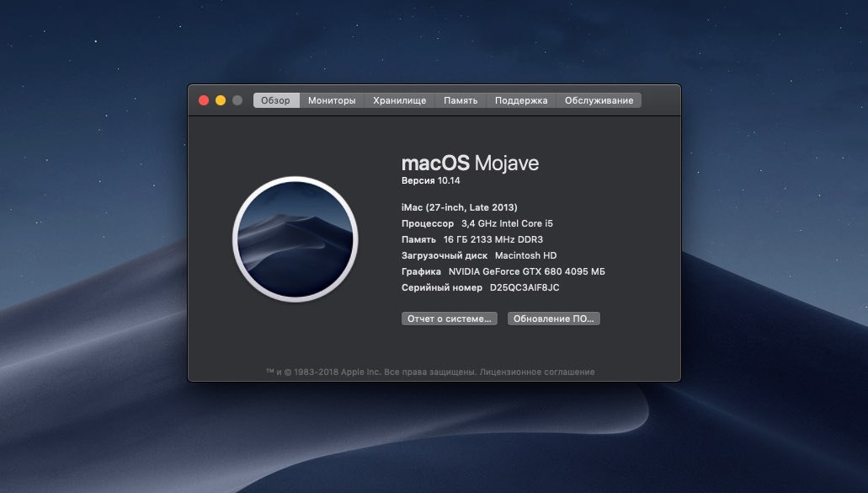Click the Серийный номер label
This screenshot has width=868, height=493.
[x=442, y=287]
